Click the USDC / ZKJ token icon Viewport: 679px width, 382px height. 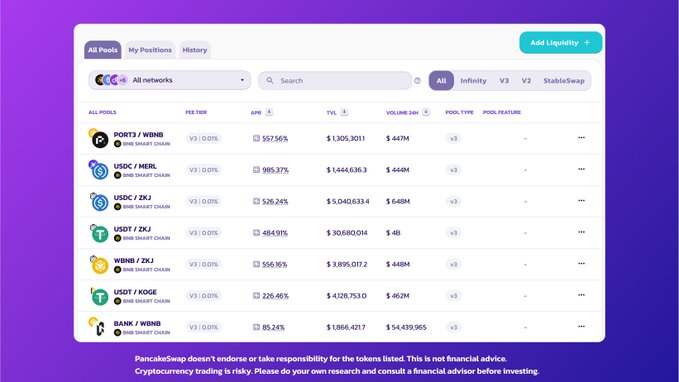coord(99,202)
